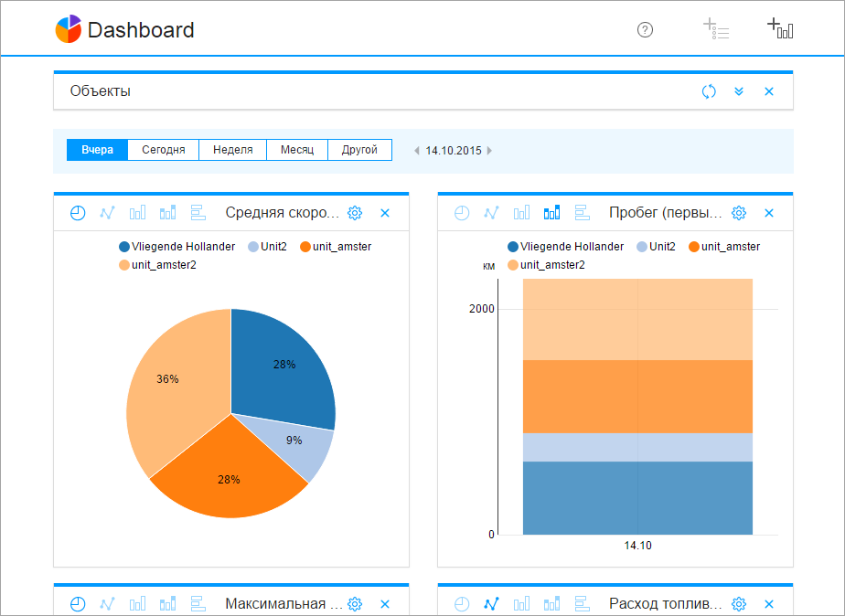The height and width of the screenshot is (616, 845).
Task: Switch Расход топлива widget to line chart
Action: (x=491, y=604)
